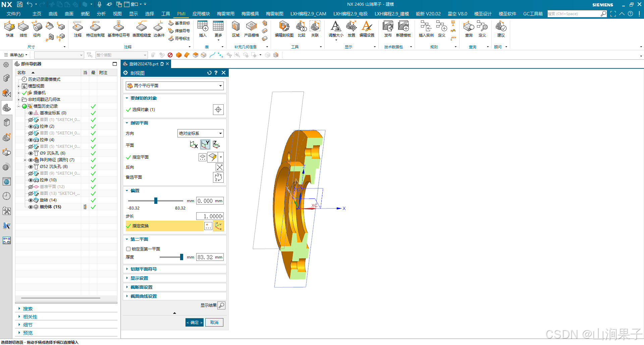Toggle visibility of 拉伸 (2)
The image size is (644, 345).
click(31, 126)
